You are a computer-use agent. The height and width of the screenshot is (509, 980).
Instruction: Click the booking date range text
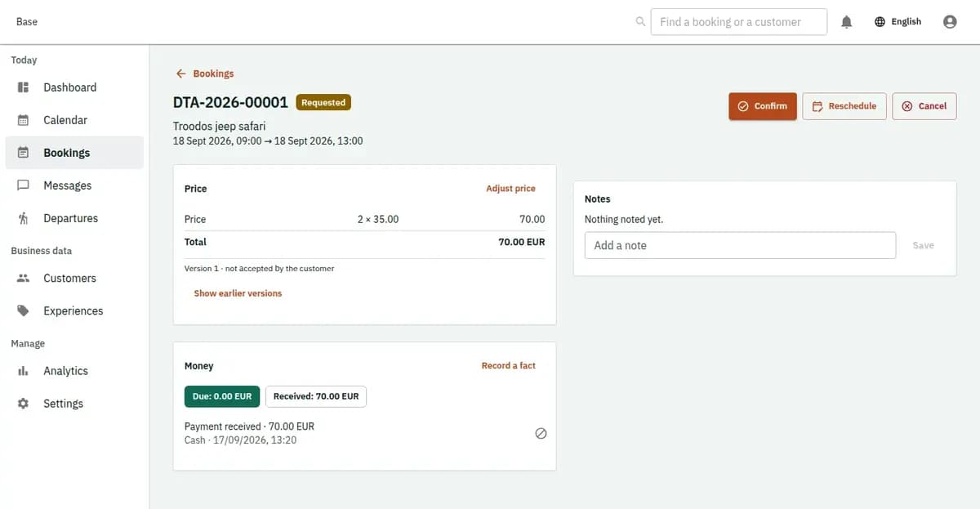268,141
